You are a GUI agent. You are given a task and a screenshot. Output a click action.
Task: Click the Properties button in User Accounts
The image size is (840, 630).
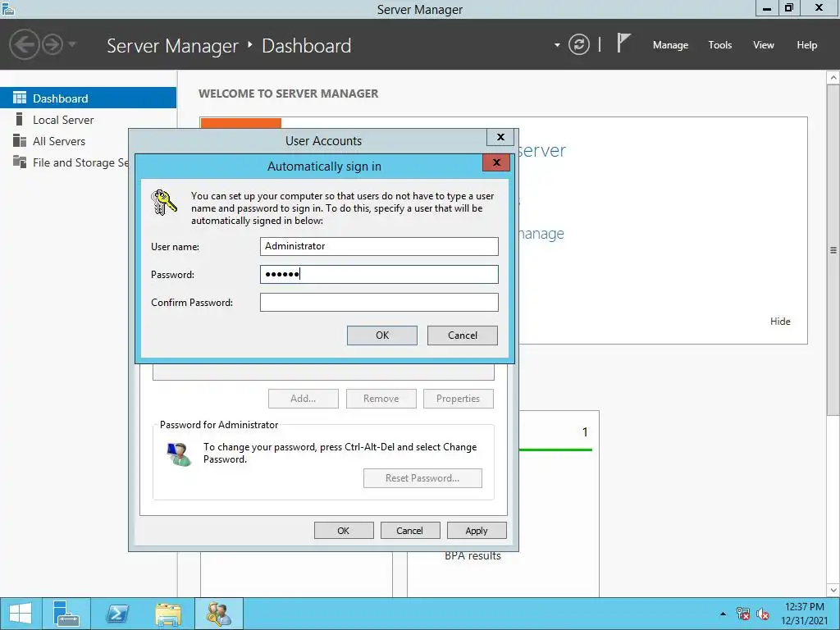point(458,399)
